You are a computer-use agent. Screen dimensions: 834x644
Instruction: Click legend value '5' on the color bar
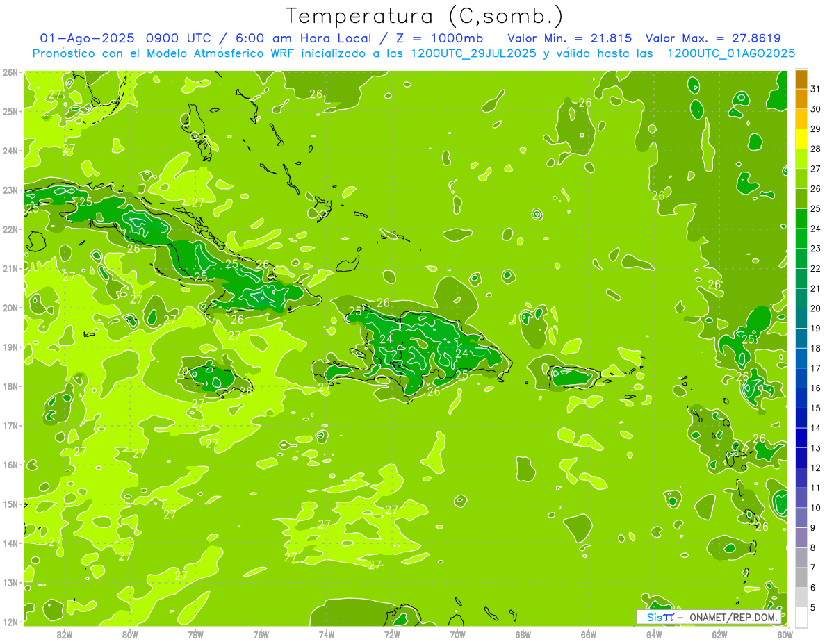pyautogui.click(x=812, y=607)
